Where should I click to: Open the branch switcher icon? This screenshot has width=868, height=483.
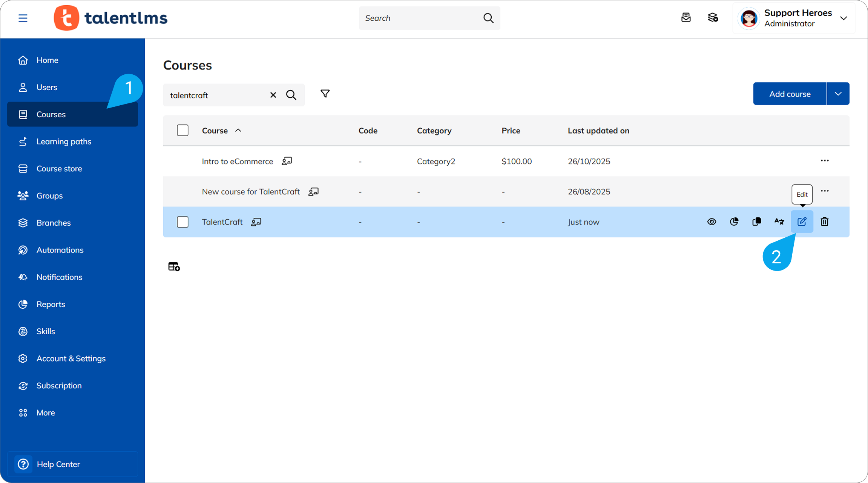[x=713, y=18]
